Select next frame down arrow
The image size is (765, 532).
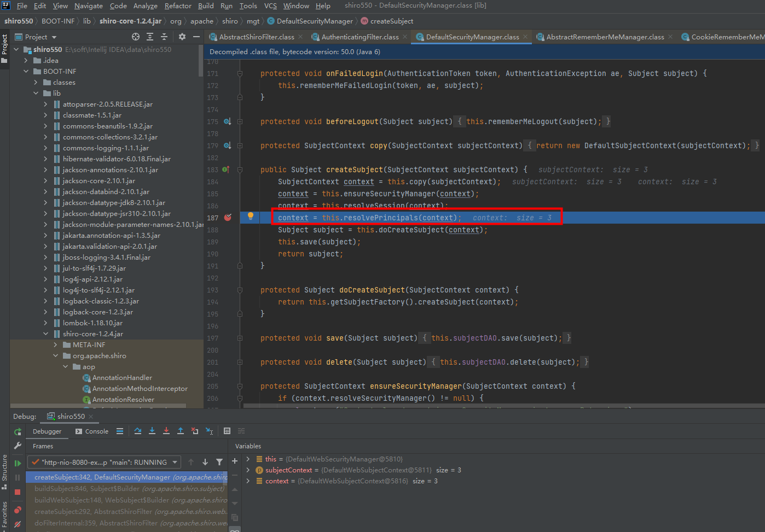[x=205, y=462]
